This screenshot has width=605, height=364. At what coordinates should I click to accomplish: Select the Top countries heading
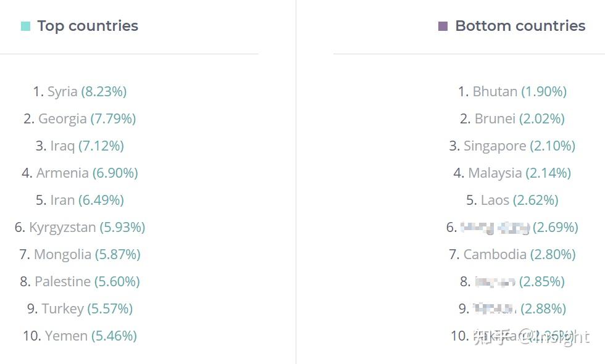pos(88,26)
